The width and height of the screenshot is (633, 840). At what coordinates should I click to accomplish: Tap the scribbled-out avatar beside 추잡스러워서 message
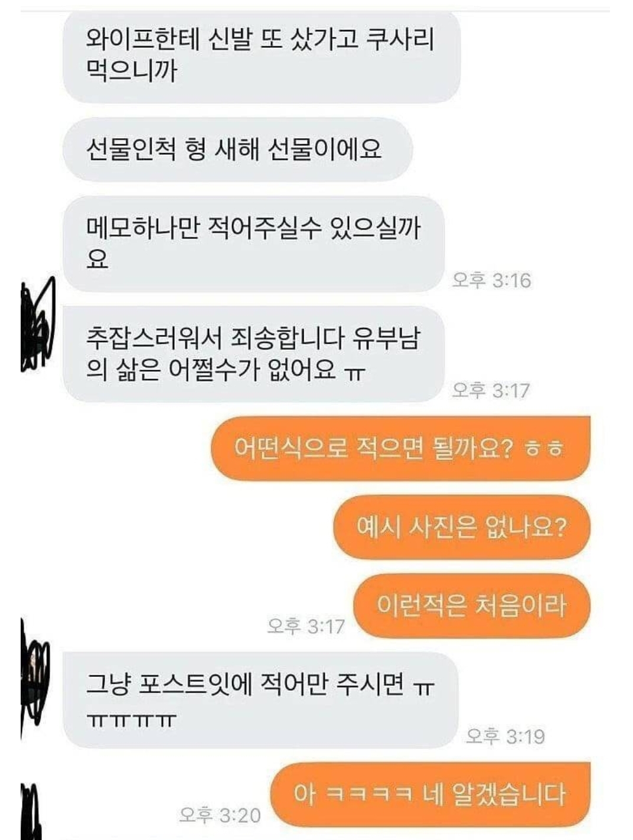(38, 325)
